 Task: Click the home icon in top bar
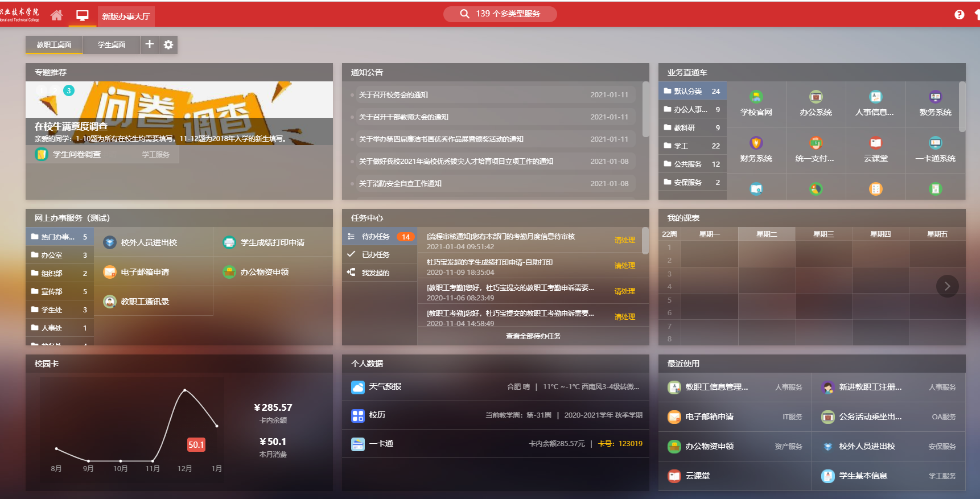tap(56, 15)
